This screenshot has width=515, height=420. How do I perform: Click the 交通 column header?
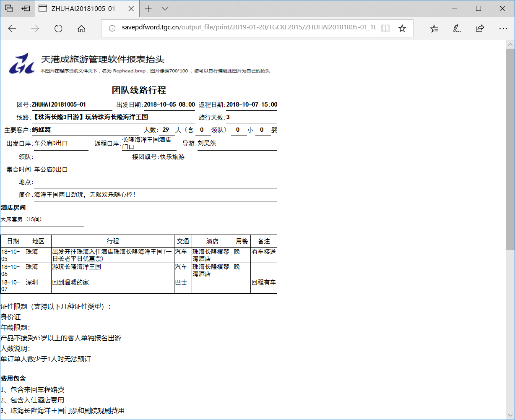tap(183, 241)
